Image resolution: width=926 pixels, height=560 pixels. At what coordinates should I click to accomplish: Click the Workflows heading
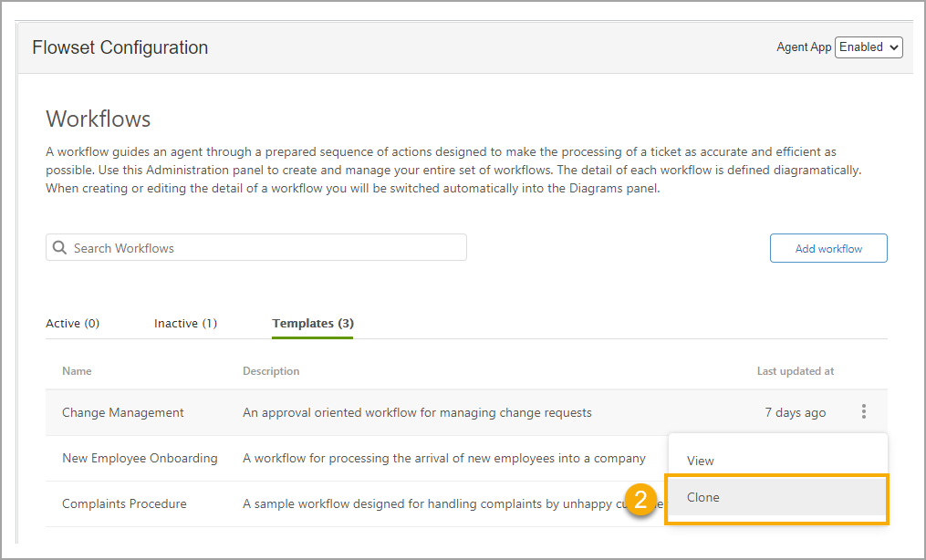point(99,119)
